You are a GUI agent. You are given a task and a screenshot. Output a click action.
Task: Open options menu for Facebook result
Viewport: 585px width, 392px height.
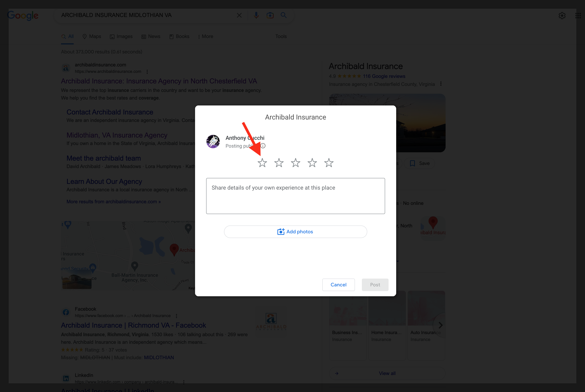[x=177, y=316]
